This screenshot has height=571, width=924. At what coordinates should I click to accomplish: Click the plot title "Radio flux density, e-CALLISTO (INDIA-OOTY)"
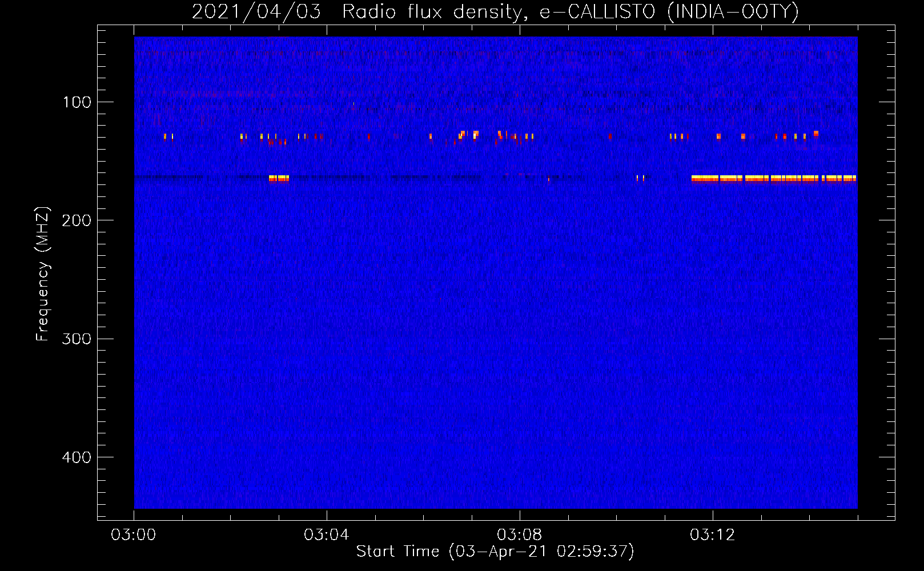point(570,11)
